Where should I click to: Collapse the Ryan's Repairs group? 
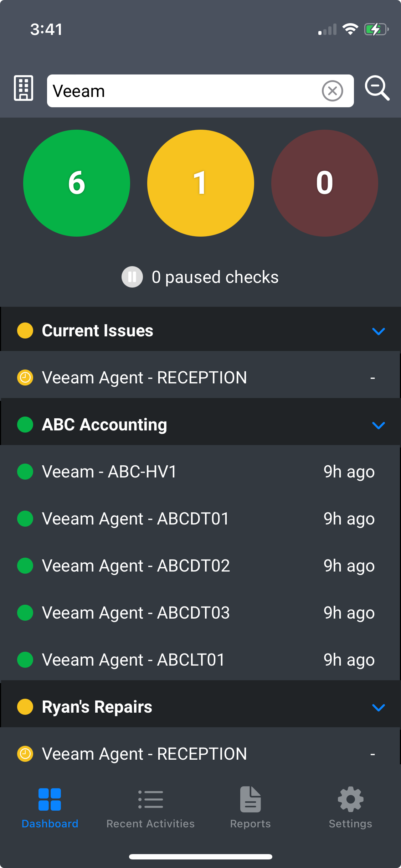[378, 707]
